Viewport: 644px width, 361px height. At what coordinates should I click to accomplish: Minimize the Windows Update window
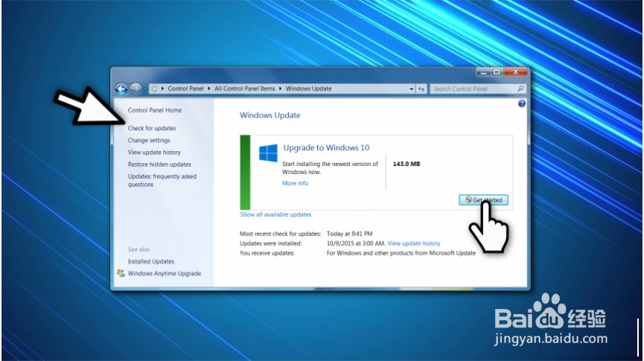pyautogui.click(x=483, y=72)
